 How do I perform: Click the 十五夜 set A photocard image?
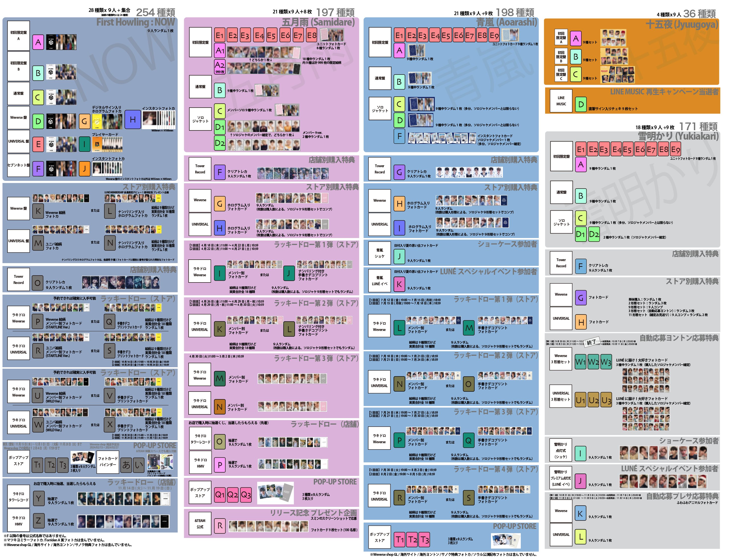pos(613,38)
